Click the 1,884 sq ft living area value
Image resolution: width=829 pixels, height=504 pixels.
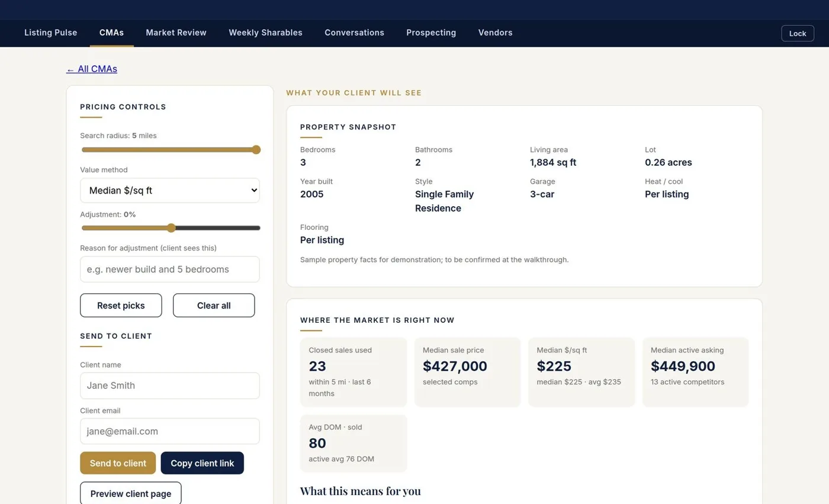(x=553, y=162)
